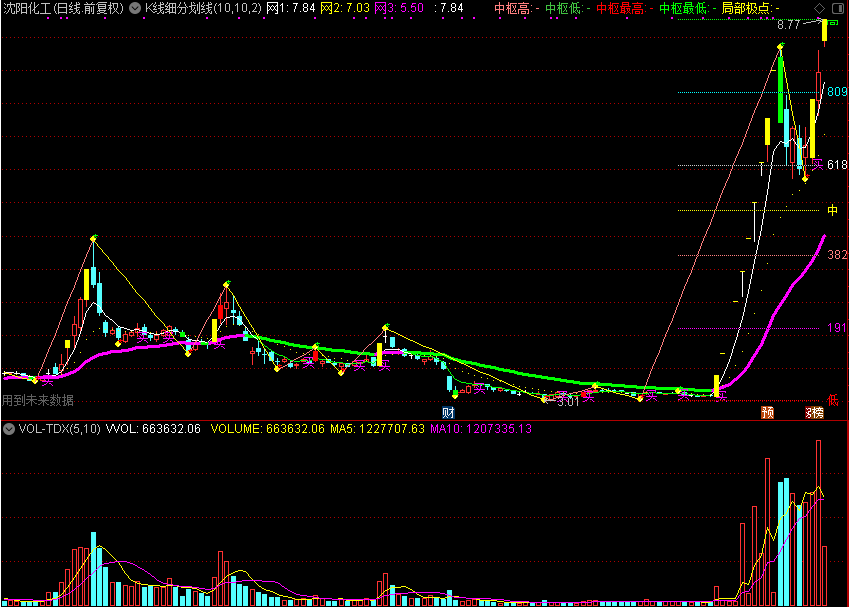Click the 191 Fibonacci level label

(837, 328)
